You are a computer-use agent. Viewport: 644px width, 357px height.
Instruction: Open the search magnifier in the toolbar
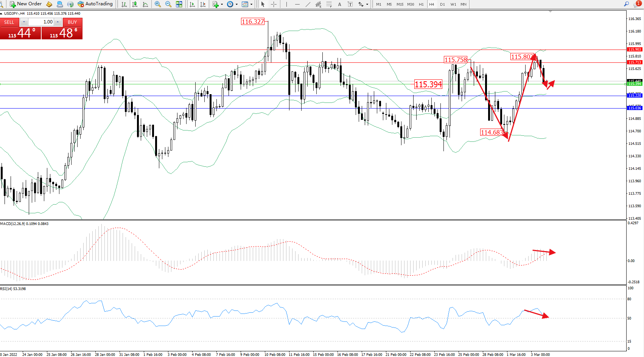(627, 4)
